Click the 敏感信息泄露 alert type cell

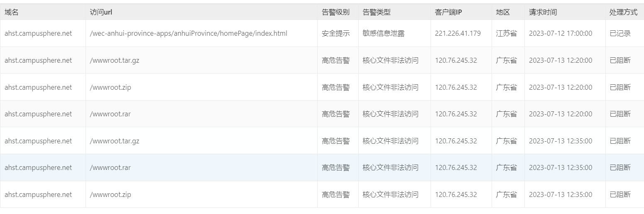coord(383,33)
